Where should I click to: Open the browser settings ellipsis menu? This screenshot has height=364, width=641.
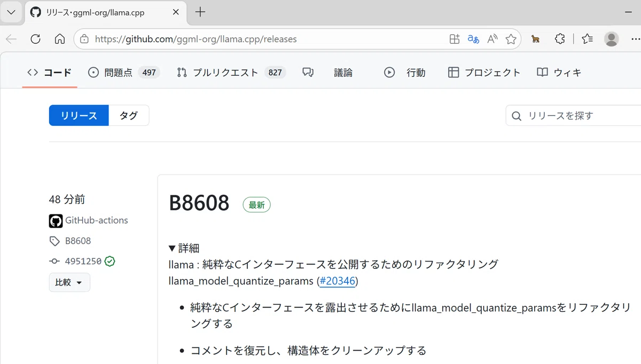(x=635, y=39)
